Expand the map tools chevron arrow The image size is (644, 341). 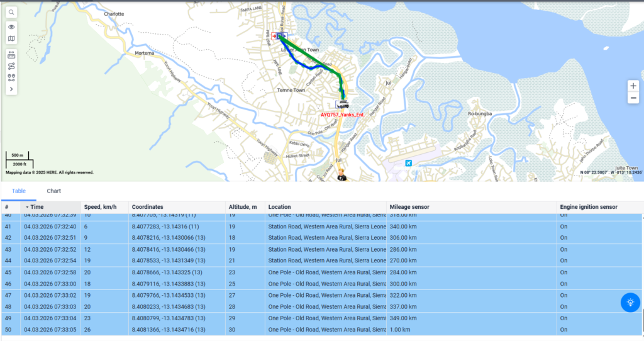coord(12,89)
